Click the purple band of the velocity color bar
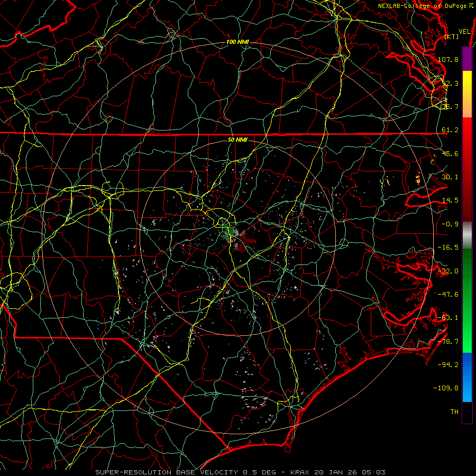 point(467,59)
